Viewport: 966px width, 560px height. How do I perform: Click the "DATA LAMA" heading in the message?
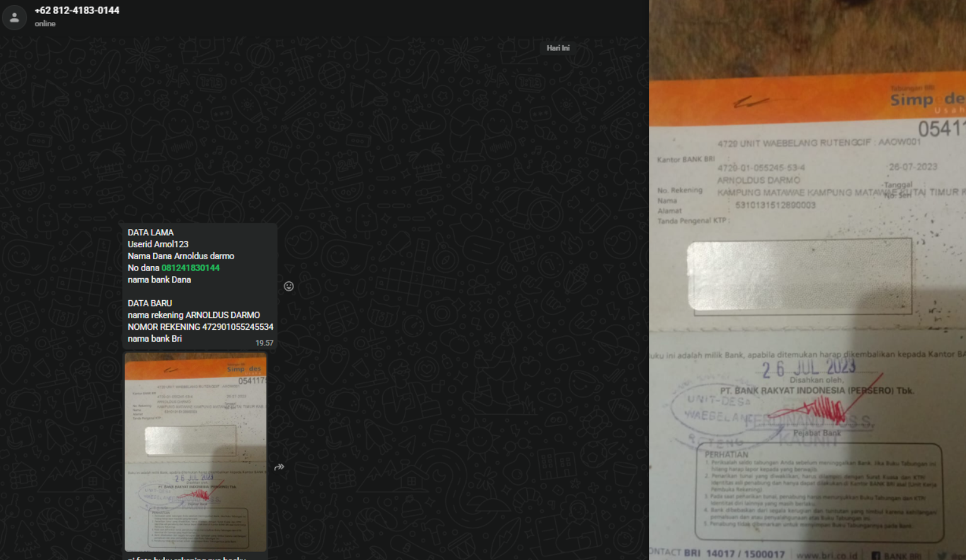(151, 232)
